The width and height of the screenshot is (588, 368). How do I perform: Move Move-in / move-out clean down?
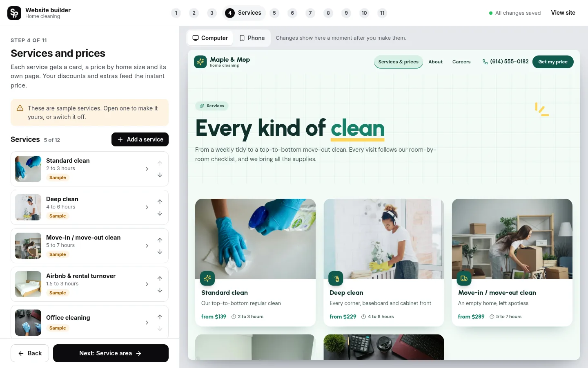click(x=160, y=252)
